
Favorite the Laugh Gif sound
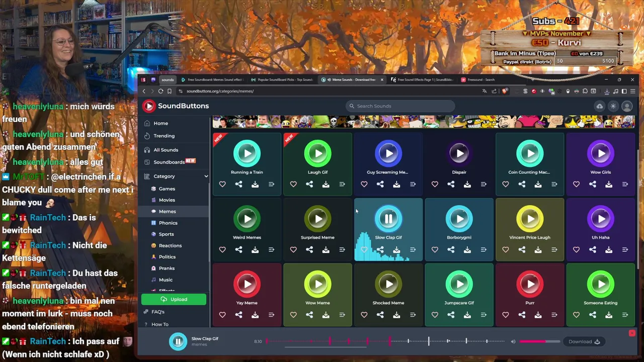pos(293,184)
